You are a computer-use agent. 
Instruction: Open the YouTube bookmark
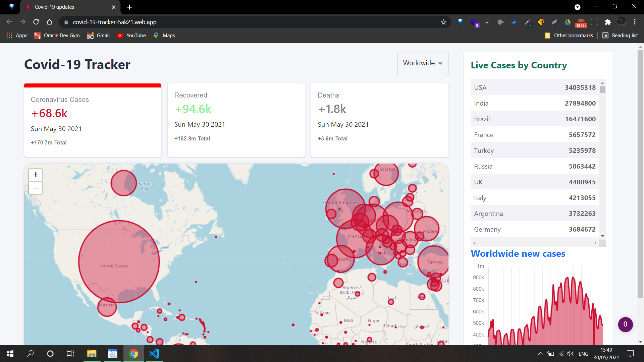coord(131,36)
